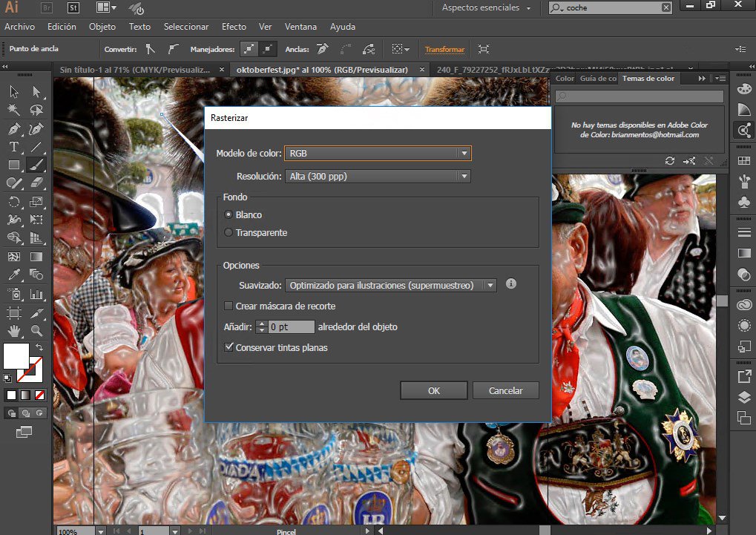Select the Transparente background option
This screenshot has height=535, width=756.
click(229, 233)
